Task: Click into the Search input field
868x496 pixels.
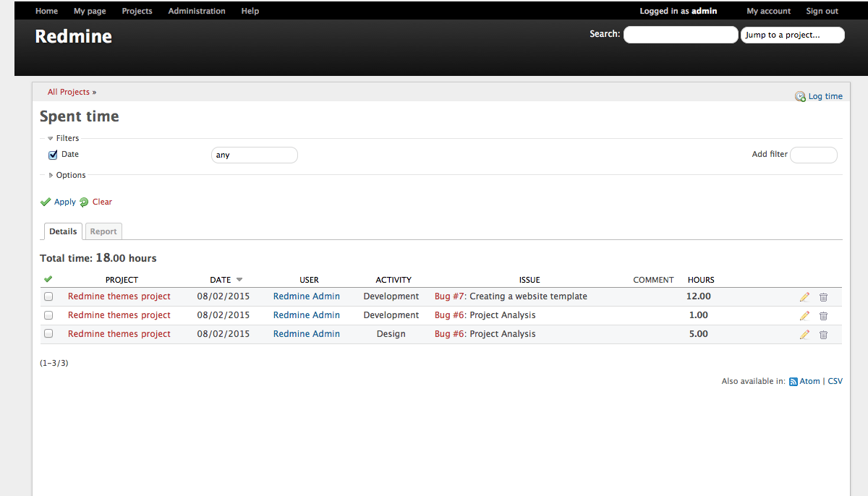Action: pos(680,35)
